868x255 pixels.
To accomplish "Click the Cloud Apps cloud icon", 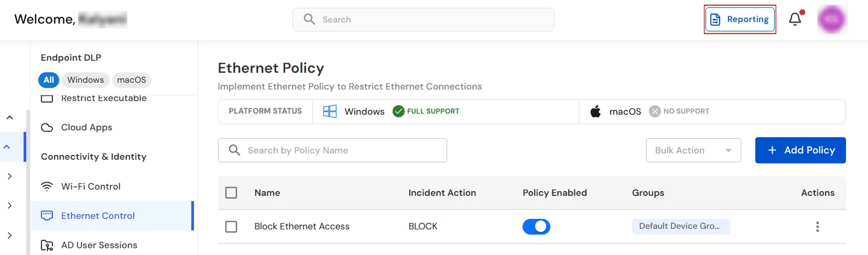I will (x=47, y=127).
